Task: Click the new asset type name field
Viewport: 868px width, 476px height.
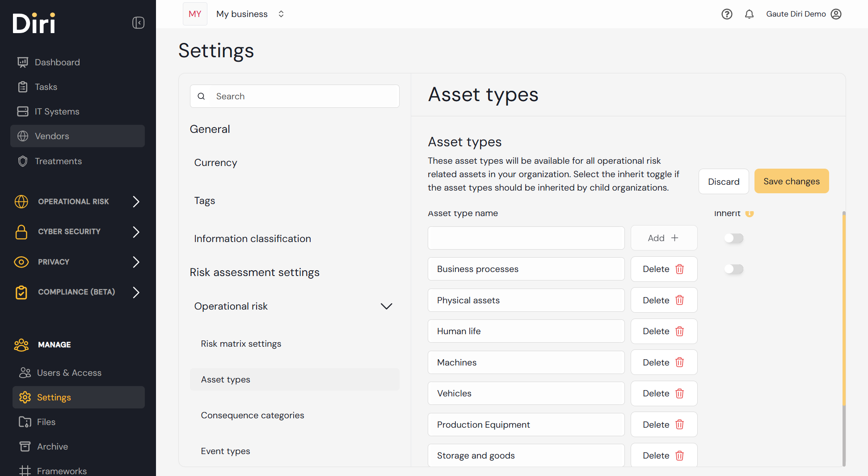Action: pos(526,238)
